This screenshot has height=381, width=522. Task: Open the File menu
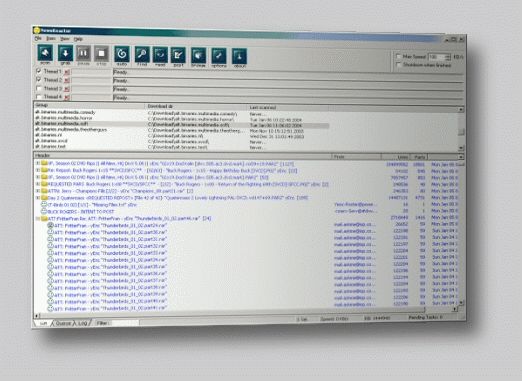pyautogui.click(x=38, y=39)
